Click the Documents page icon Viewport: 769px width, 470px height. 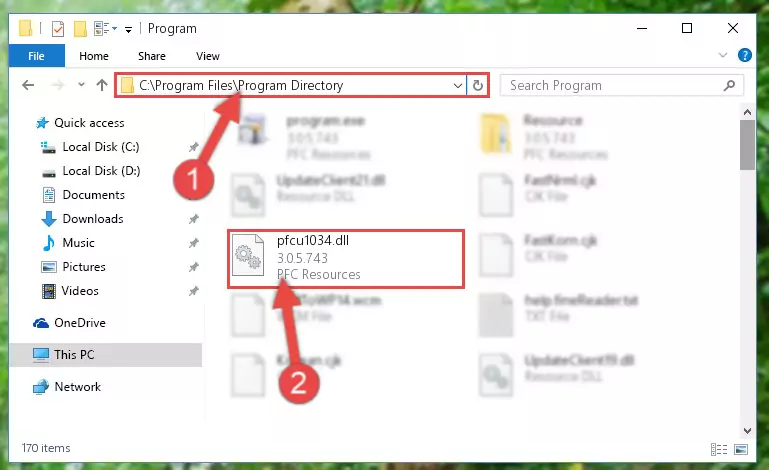coord(49,195)
